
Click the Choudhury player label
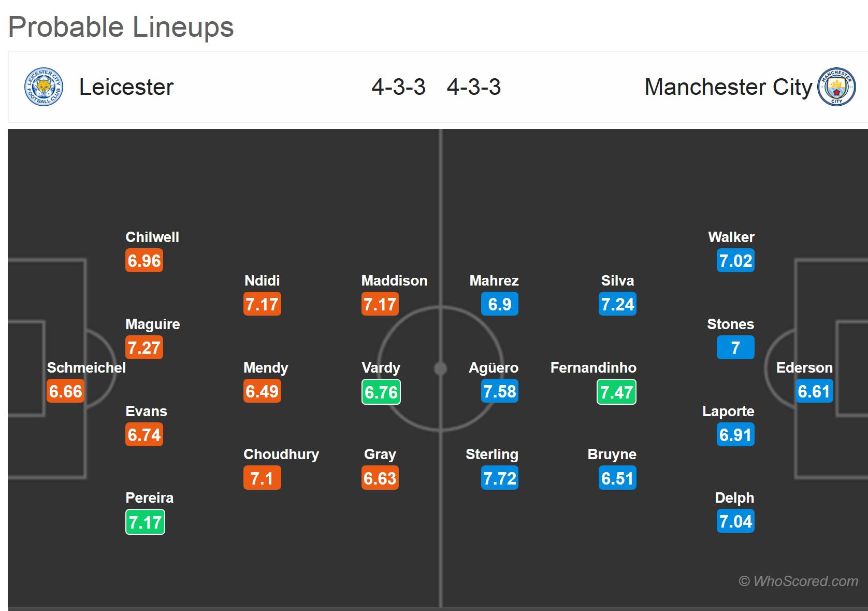coord(281,454)
